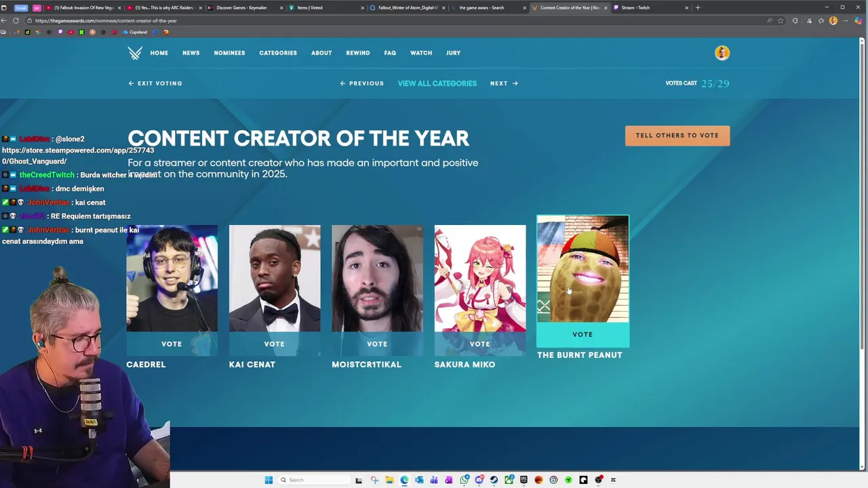Open the NOMINEES menu item
Image resolution: width=868 pixels, height=488 pixels.
(x=229, y=53)
